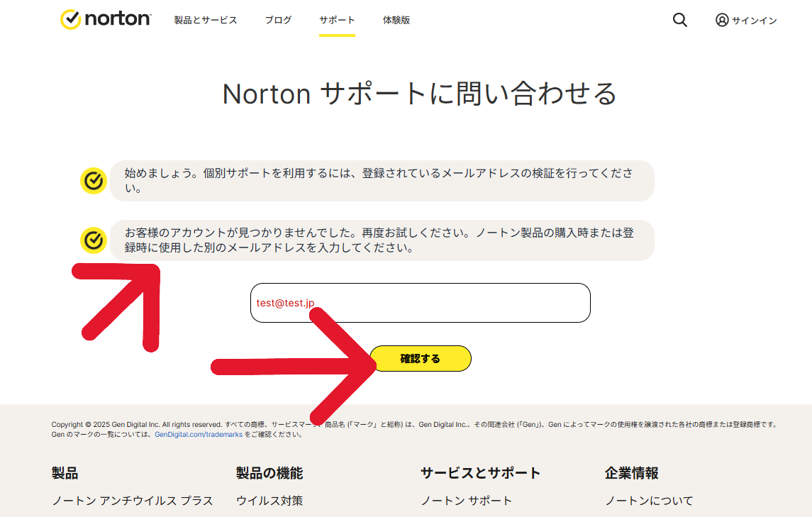Open the 製品とサービス menu

pos(206,20)
